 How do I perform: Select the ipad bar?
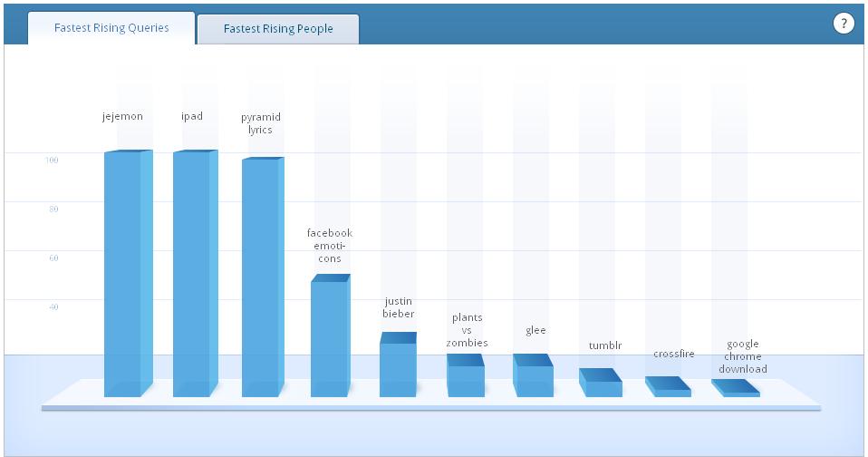[194, 272]
